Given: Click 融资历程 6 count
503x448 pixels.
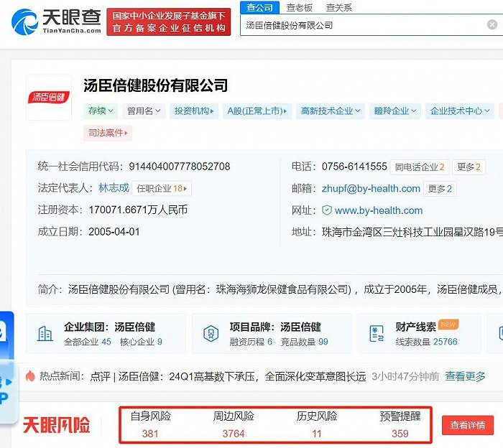Looking at the screenshot, I should pos(251,342).
